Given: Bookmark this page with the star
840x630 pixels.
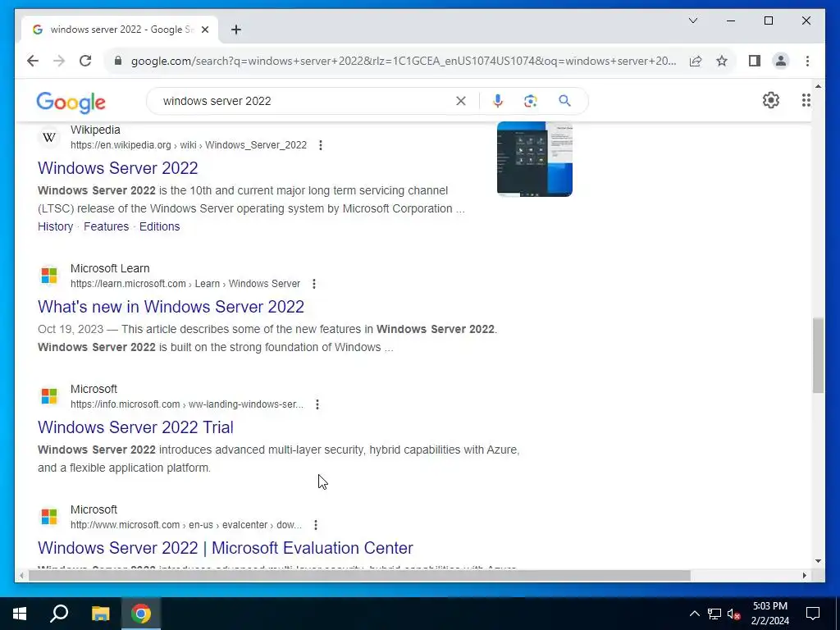Looking at the screenshot, I should pos(722,61).
